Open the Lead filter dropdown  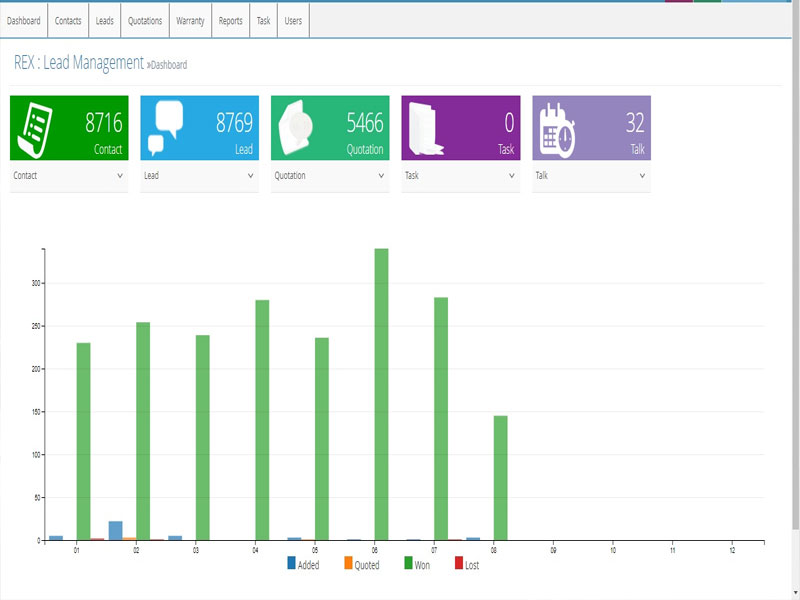point(198,174)
